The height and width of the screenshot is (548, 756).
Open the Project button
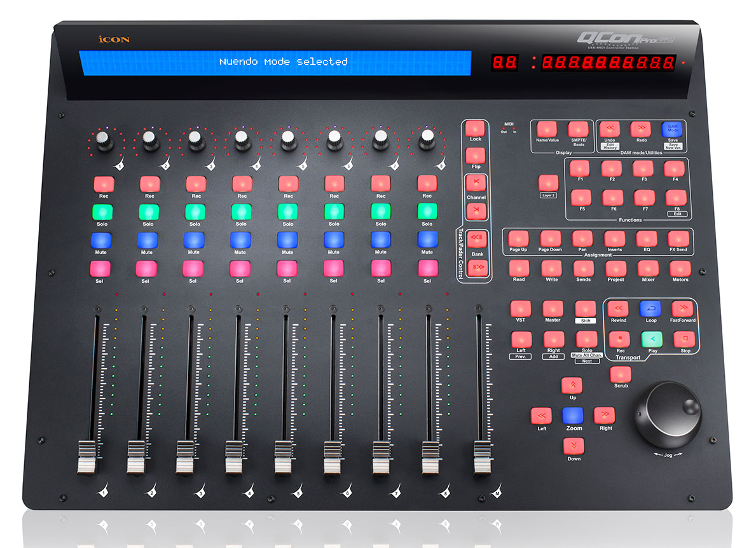coord(615,268)
